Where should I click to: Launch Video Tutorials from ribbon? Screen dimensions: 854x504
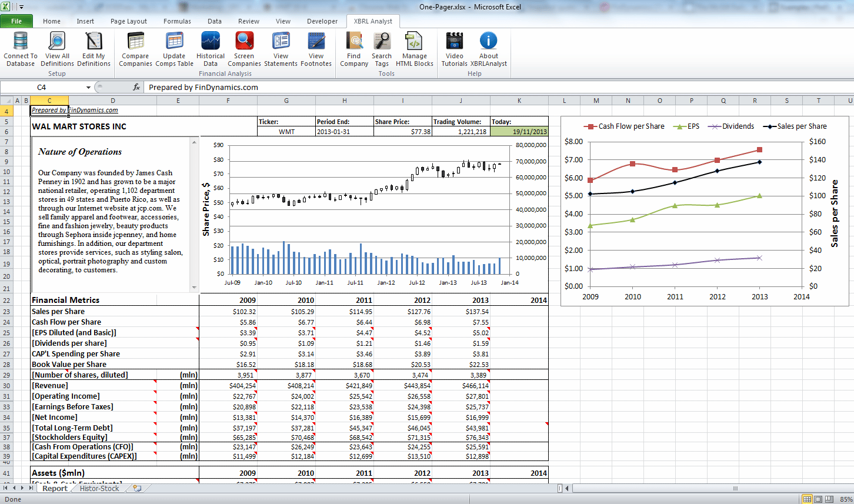(454, 48)
